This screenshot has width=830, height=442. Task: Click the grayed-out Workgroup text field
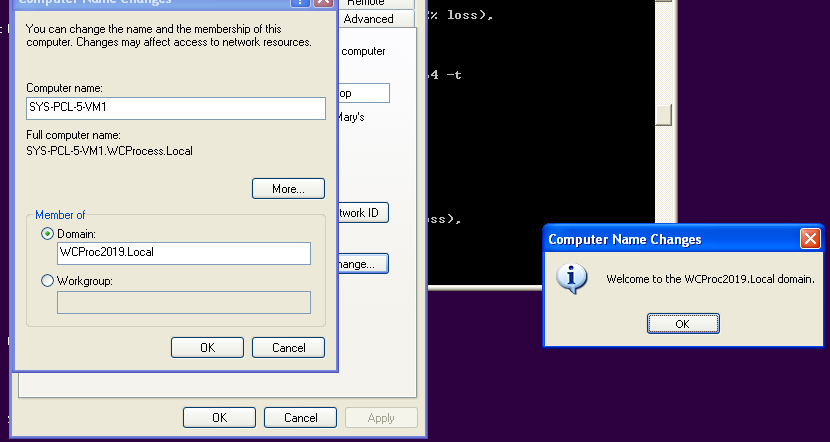tap(184, 302)
